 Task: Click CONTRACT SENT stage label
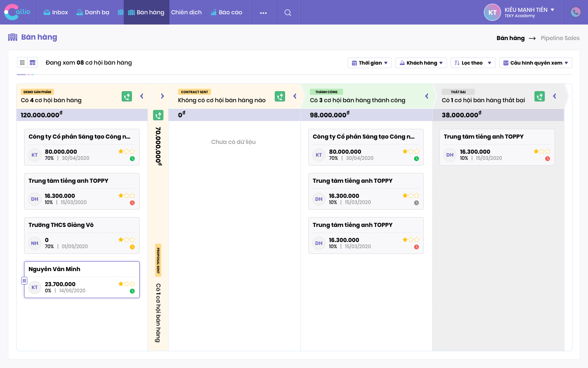click(194, 92)
